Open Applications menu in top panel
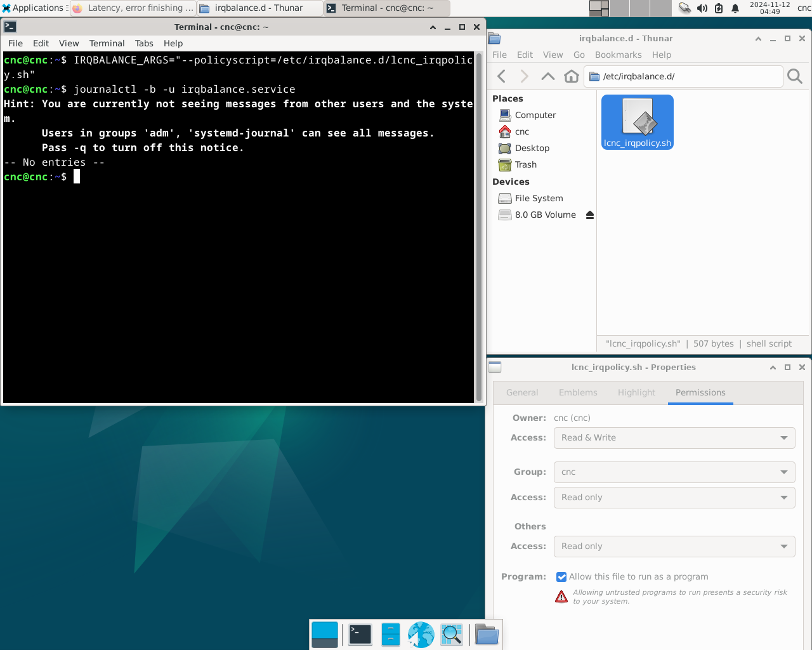 (34, 8)
